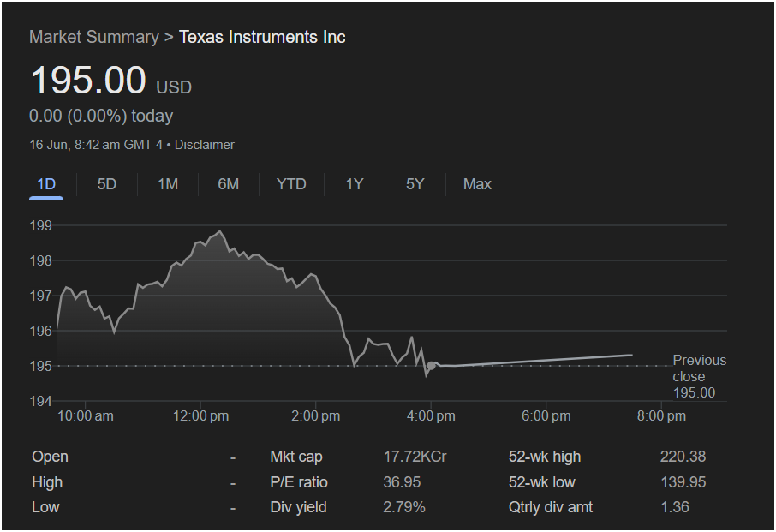Click the P/E ratio value 36.95

coord(402,482)
